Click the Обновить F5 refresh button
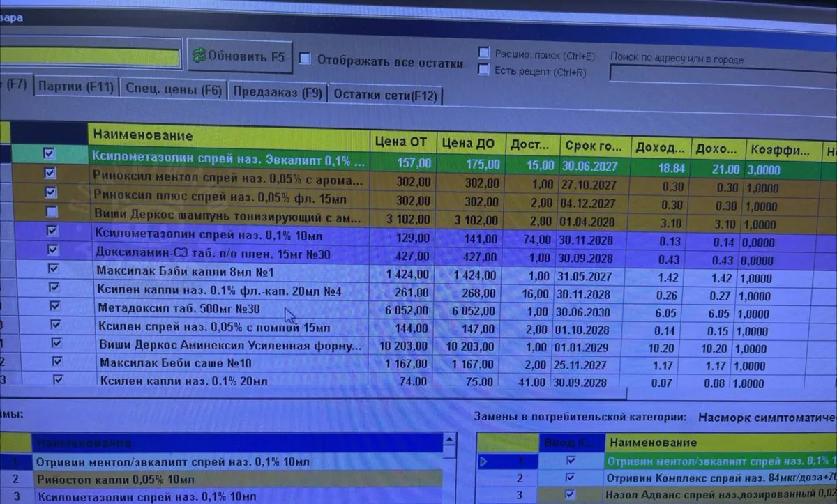837x504 pixels. coord(239,56)
